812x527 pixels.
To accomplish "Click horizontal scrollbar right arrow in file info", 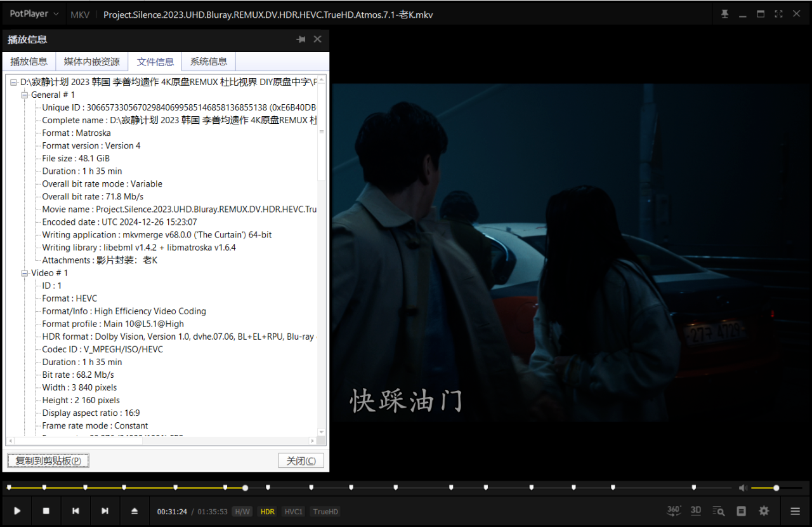I will click(x=313, y=441).
